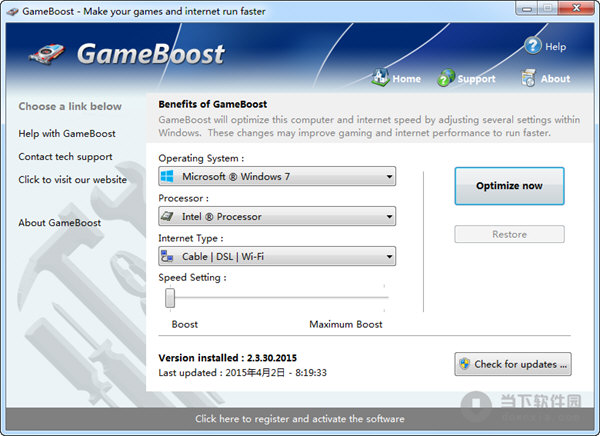Click to visit our website link

72,180
